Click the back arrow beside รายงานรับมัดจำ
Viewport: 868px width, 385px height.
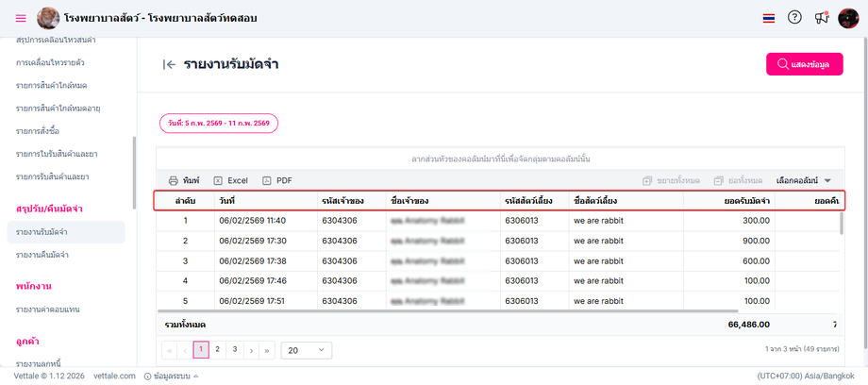pyautogui.click(x=170, y=65)
